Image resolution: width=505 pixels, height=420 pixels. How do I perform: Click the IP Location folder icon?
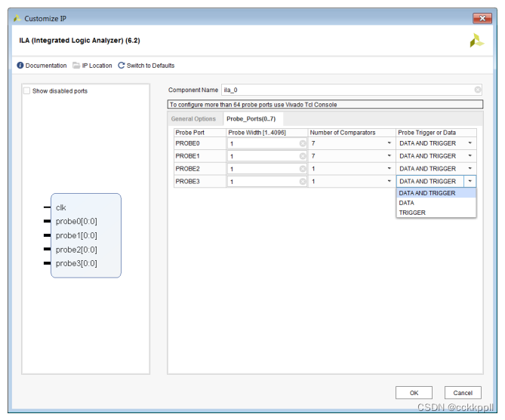click(x=76, y=66)
